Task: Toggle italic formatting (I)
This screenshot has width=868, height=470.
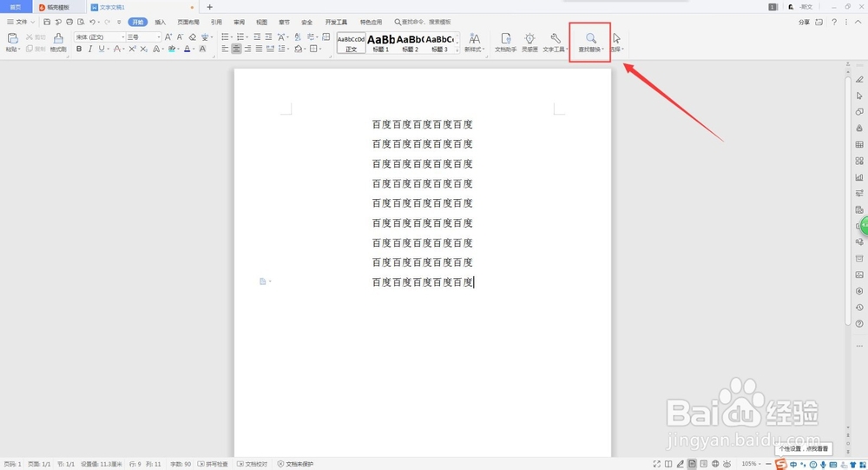Action: pos(90,49)
